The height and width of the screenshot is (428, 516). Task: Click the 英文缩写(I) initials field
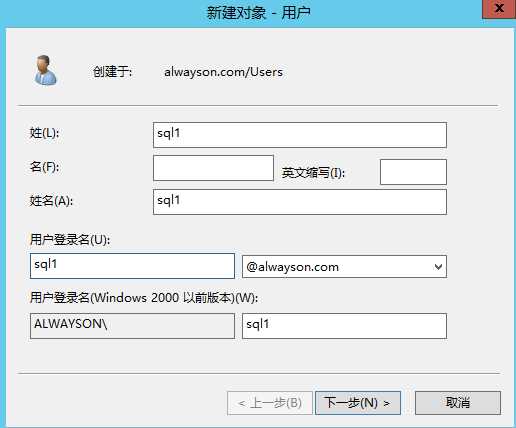[413, 172]
